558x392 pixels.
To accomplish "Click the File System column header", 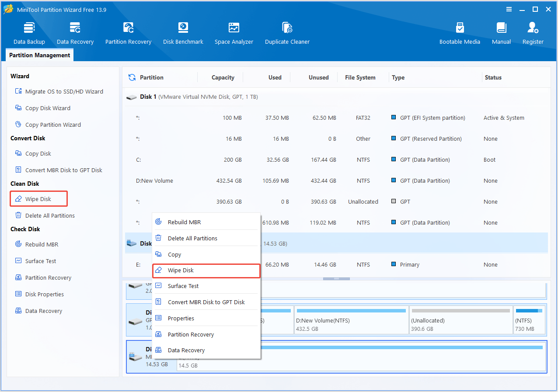I will 360,77.
